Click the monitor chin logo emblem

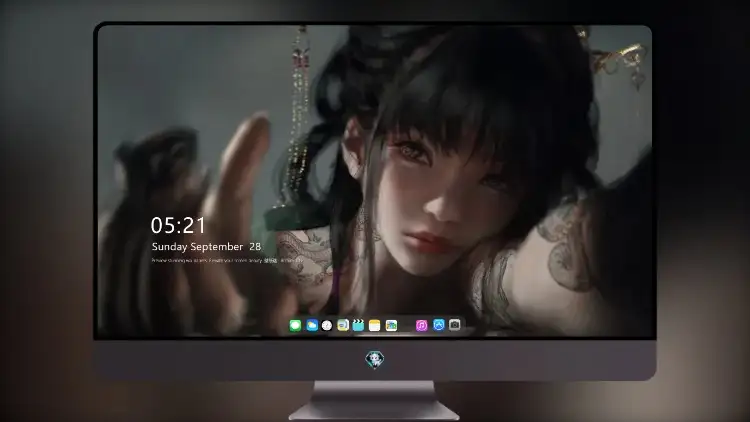pyautogui.click(x=375, y=359)
